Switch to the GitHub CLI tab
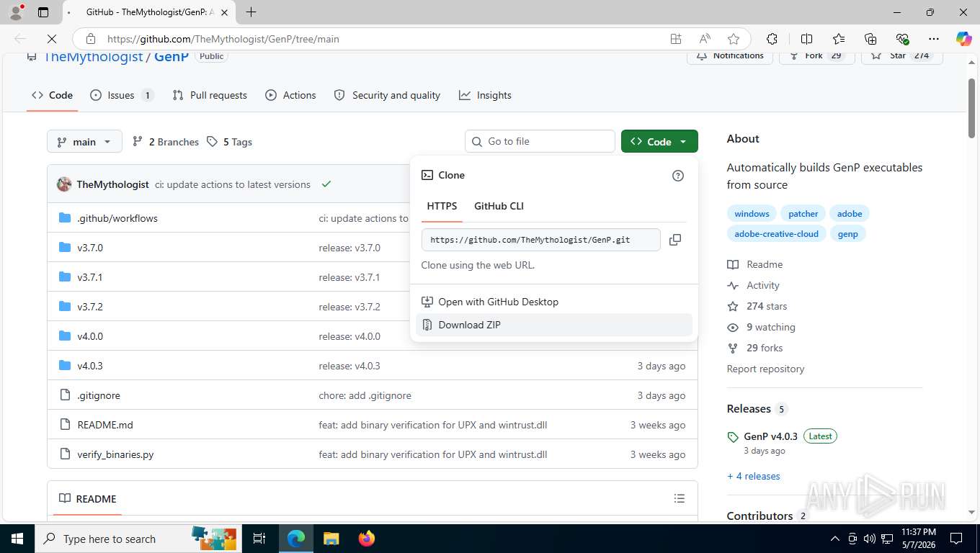980x553 pixels. coord(499,206)
